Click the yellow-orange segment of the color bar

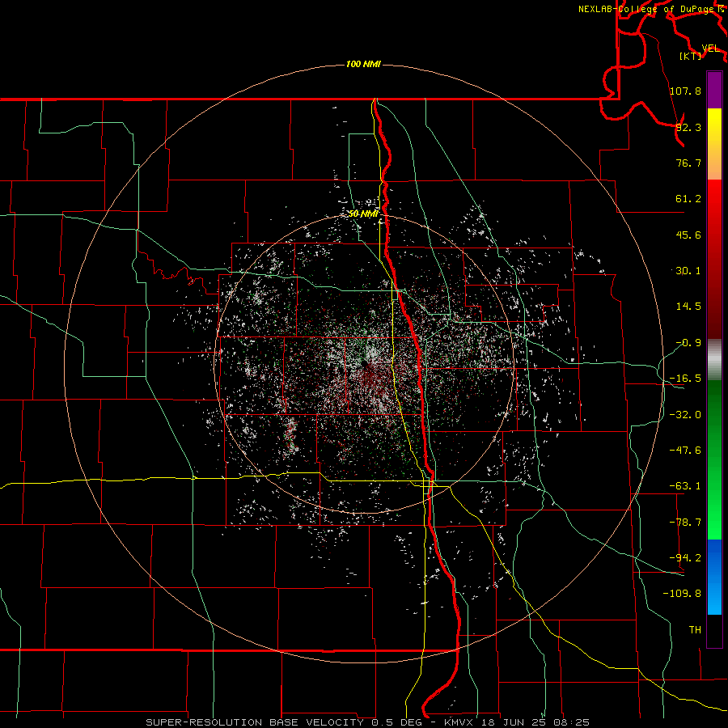(714, 144)
